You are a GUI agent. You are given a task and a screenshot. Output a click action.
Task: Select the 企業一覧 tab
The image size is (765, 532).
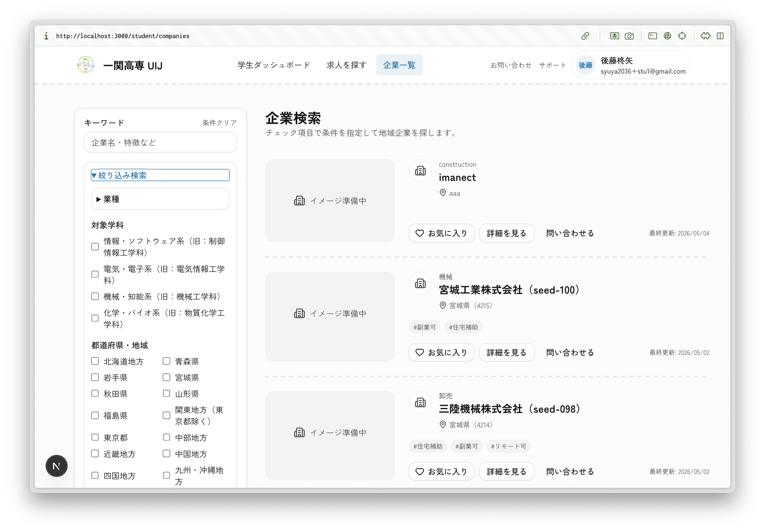[x=399, y=65]
